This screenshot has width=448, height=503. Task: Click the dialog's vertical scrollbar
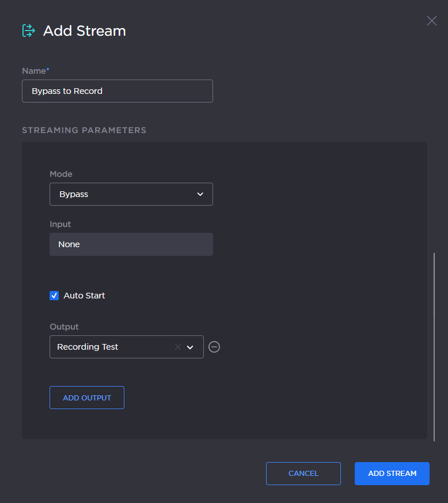[435, 346]
